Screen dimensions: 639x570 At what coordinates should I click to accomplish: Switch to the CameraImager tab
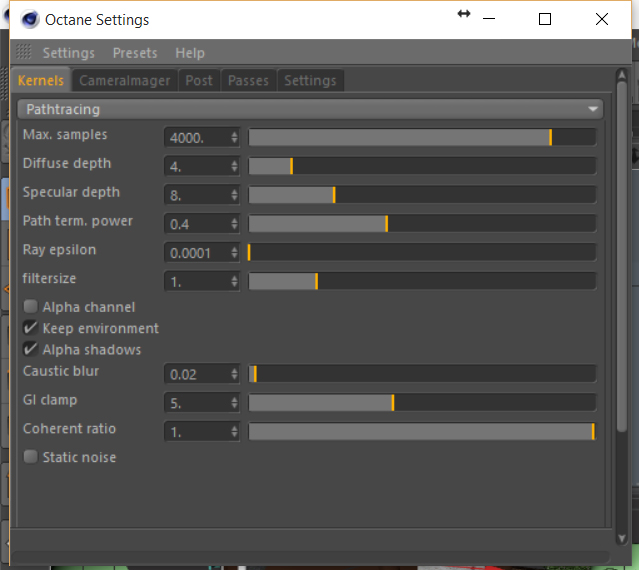coord(124,80)
